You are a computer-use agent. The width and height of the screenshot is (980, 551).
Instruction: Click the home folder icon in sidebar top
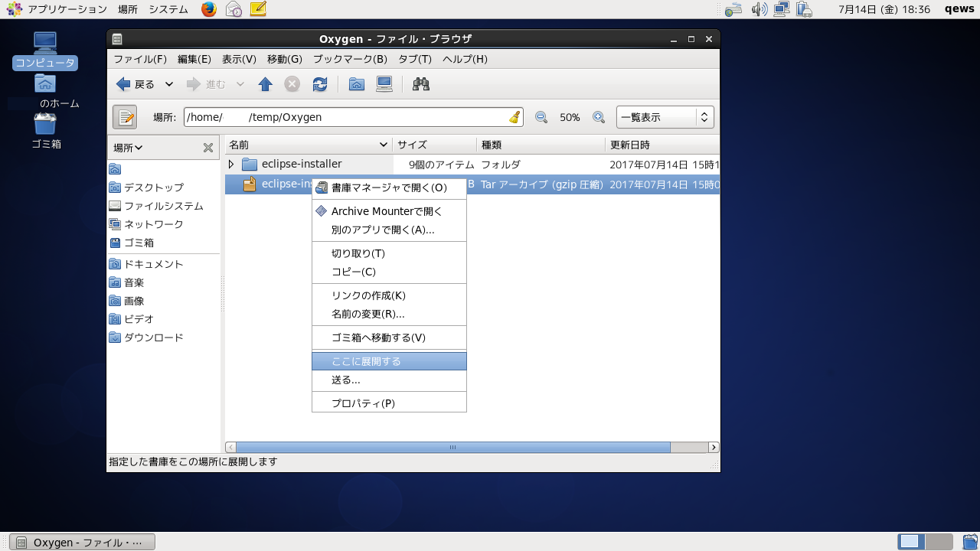tap(115, 169)
